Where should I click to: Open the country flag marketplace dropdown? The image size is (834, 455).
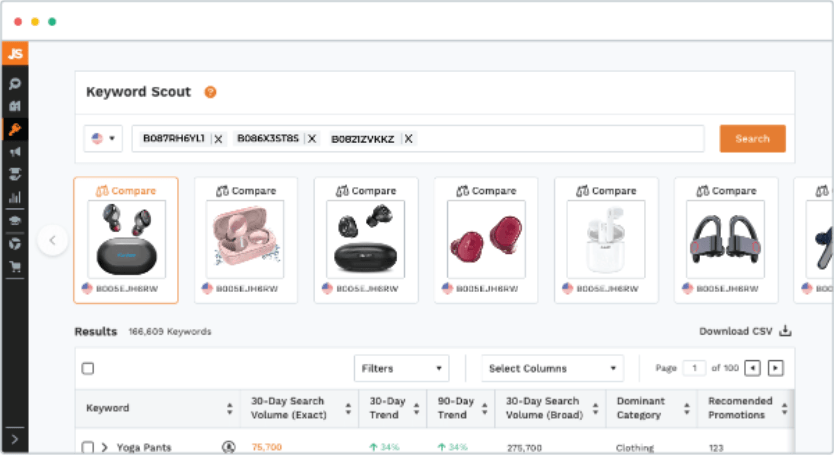tap(103, 138)
